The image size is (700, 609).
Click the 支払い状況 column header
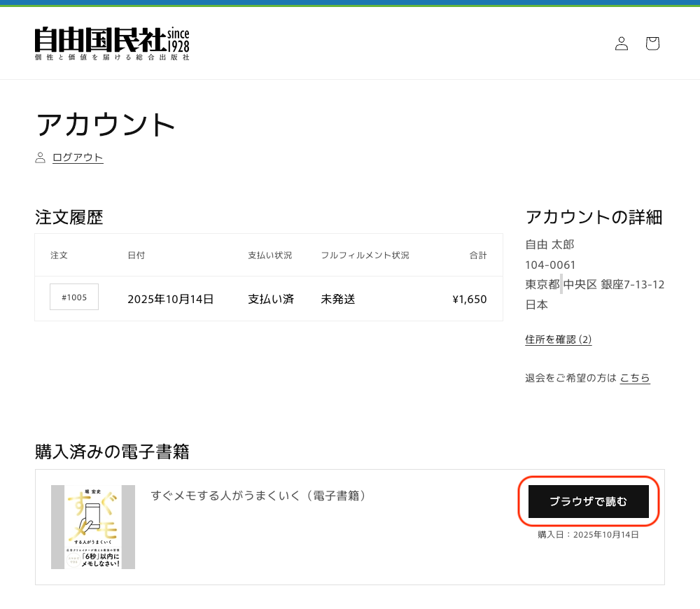(270, 255)
